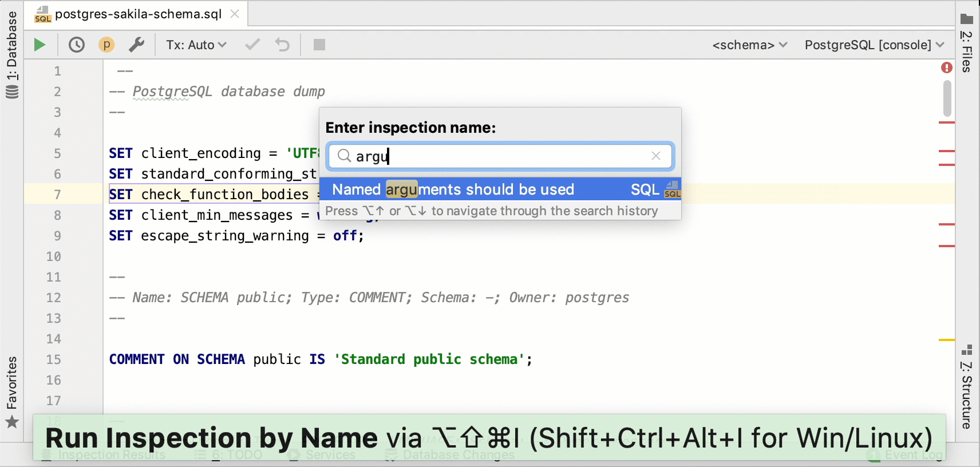Commit transaction checkmark icon

pyautogui.click(x=252, y=45)
